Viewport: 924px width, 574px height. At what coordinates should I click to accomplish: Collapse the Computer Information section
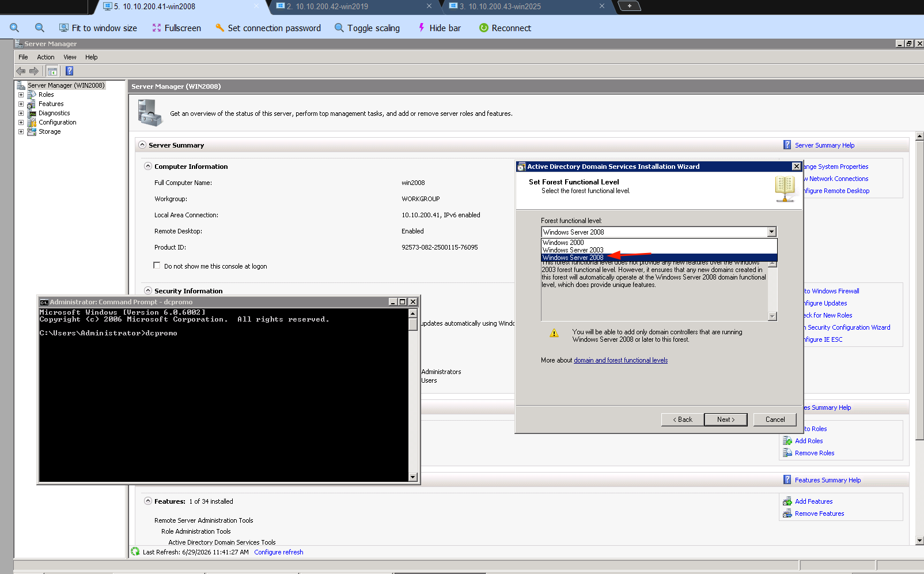(148, 166)
